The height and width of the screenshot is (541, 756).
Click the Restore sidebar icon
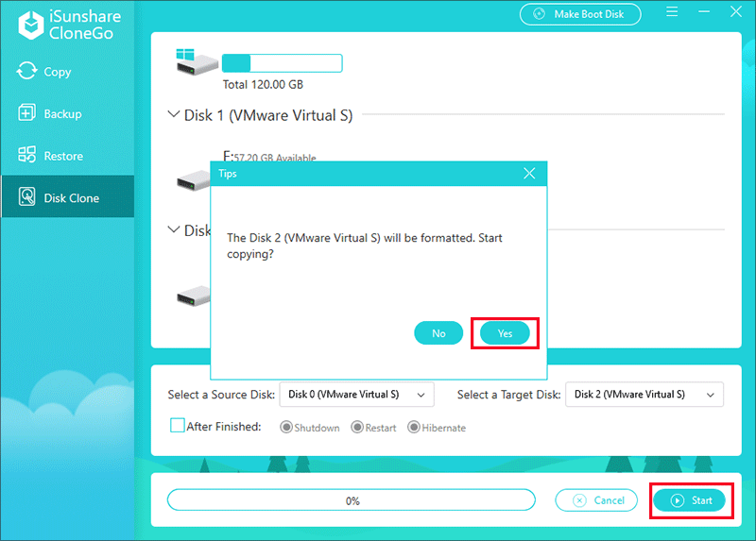click(x=26, y=156)
